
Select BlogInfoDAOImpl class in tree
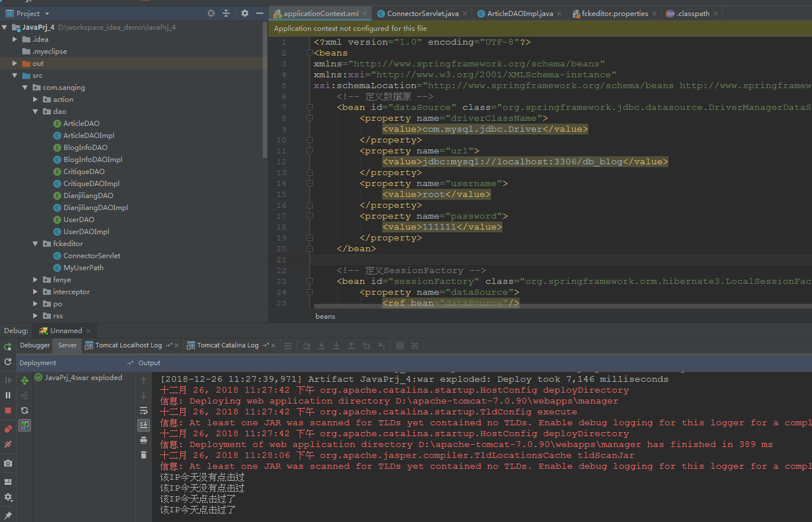[x=93, y=160]
